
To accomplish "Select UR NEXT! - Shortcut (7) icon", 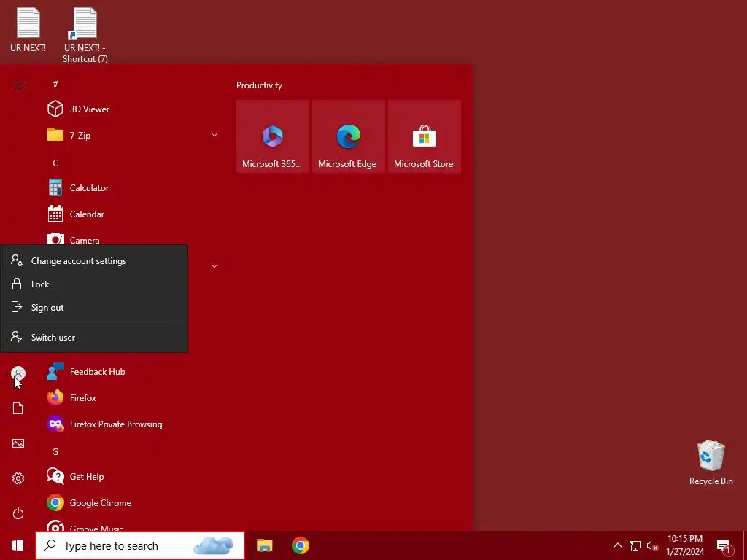I will [x=85, y=35].
